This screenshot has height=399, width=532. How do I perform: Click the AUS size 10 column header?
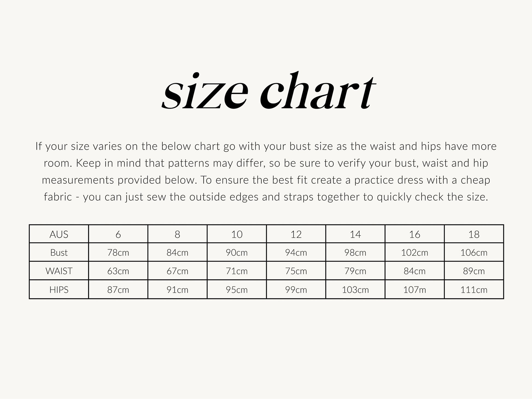tap(237, 234)
